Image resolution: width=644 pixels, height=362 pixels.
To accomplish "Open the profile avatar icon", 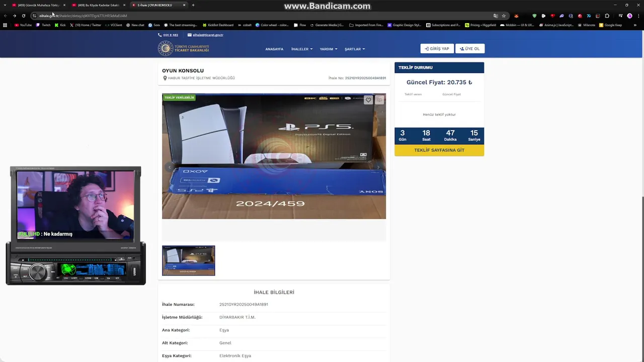I will coord(629,16).
